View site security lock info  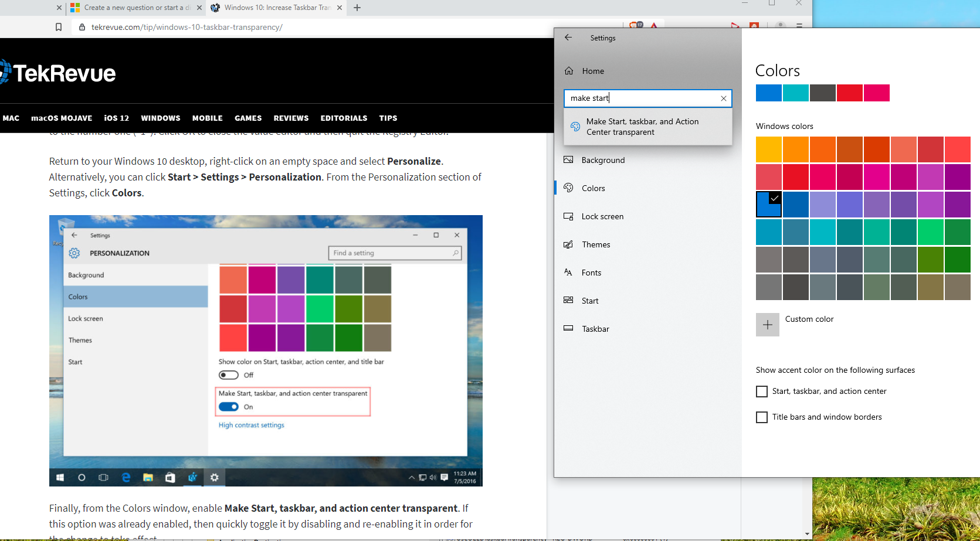pyautogui.click(x=82, y=27)
